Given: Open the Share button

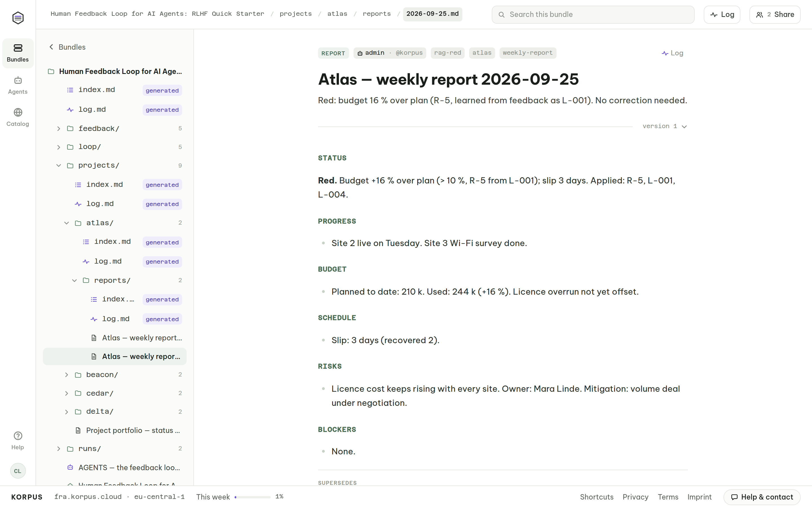Looking at the screenshot, I should (x=775, y=14).
